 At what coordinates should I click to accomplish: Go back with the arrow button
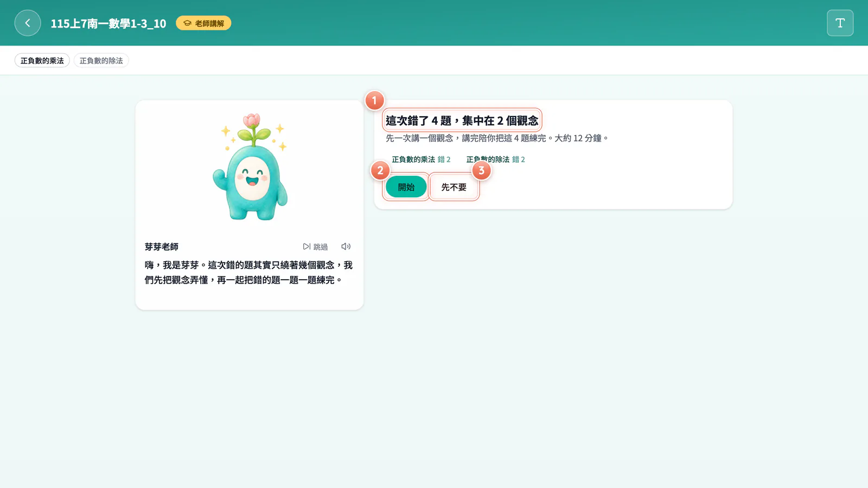click(x=28, y=23)
